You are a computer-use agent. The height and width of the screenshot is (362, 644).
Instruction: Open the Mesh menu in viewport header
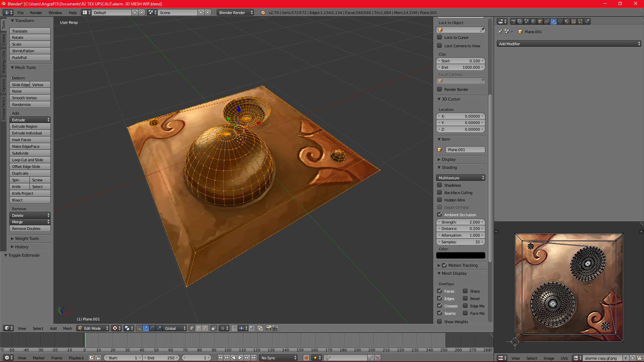click(67, 328)
